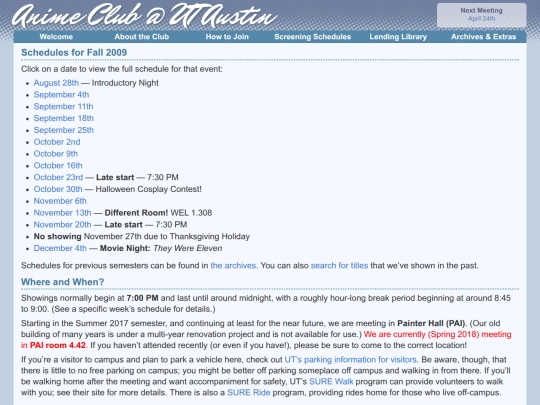Click the They Were Eleven movie title
The width and height of the screenshot is (540, 405).
pyautogui.click(x=188, y=248)
